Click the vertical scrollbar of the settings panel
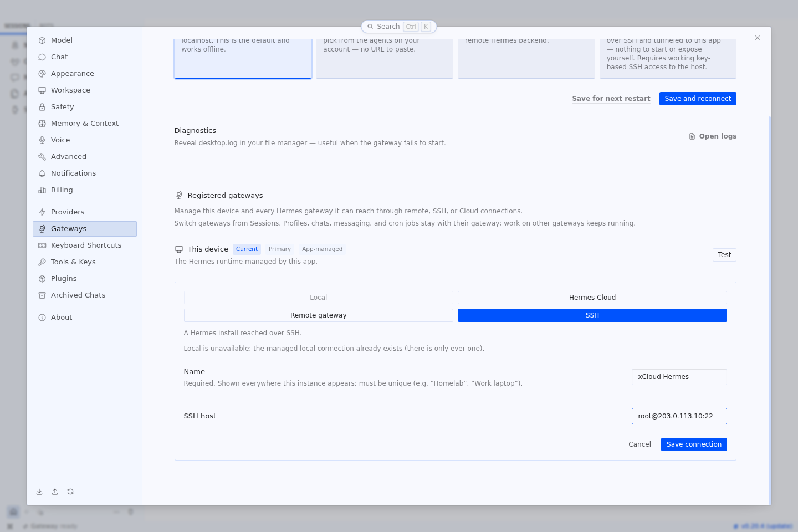The height and width of the screenshot is (532, 798). [x=770, y=310]
